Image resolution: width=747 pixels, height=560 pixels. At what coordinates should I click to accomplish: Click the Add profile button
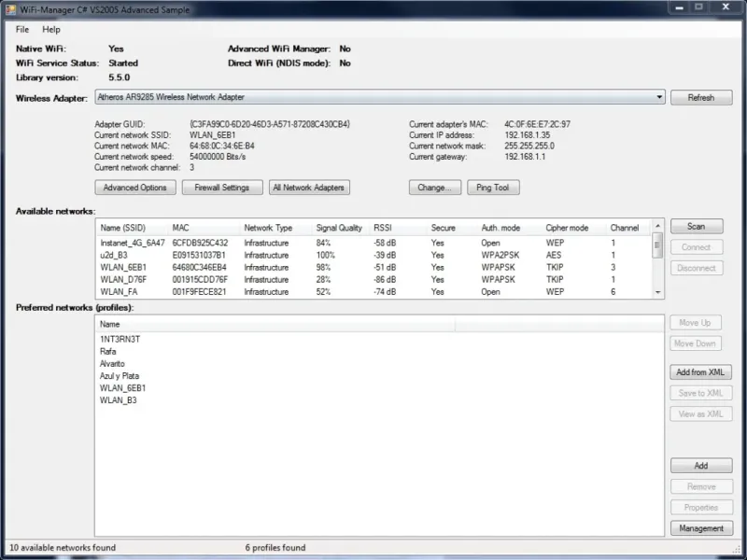tap(701, 466)
